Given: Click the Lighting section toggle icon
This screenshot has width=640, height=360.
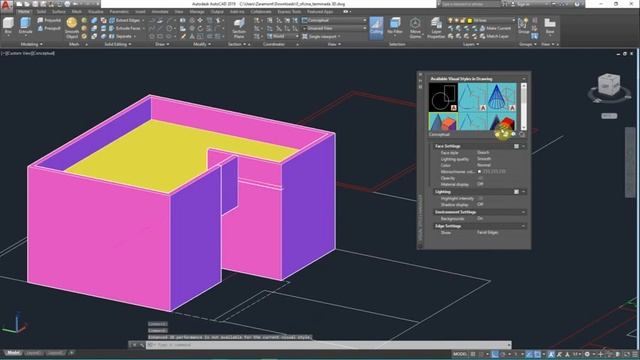Looking at the screenshot, I should (516, 192).
